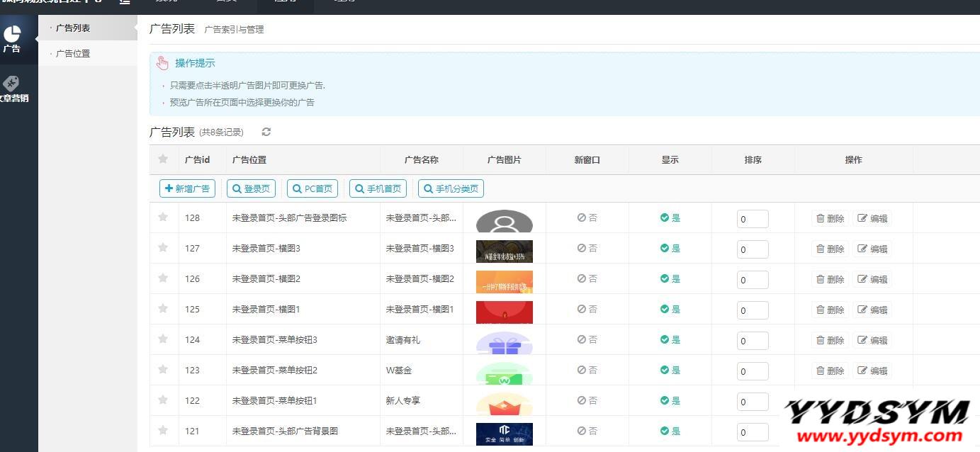Select 广告位置 in left submenu
This screenshot has width=980, height=452.
73,54
